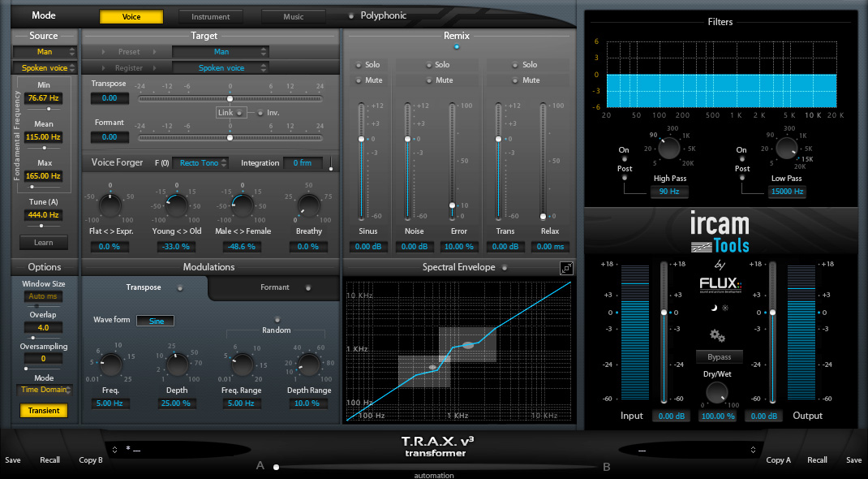Toggle Random modulation
Screen dimensions: 868x479
pyautogui.click(x=277, y=320)
